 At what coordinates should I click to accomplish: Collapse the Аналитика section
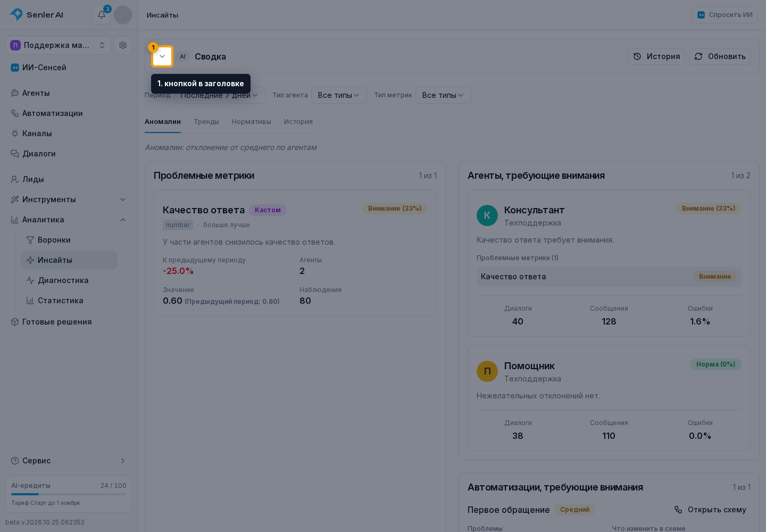click(x=69, y=220)
